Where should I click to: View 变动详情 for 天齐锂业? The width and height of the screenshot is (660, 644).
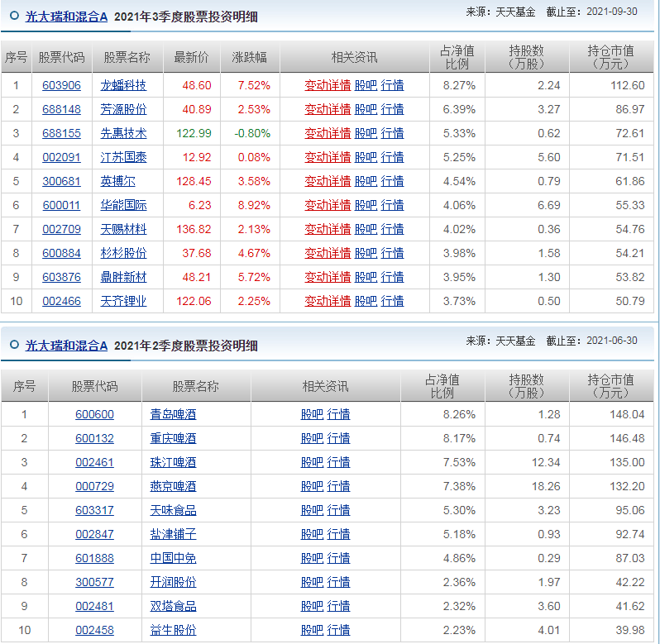click(328, 301)
